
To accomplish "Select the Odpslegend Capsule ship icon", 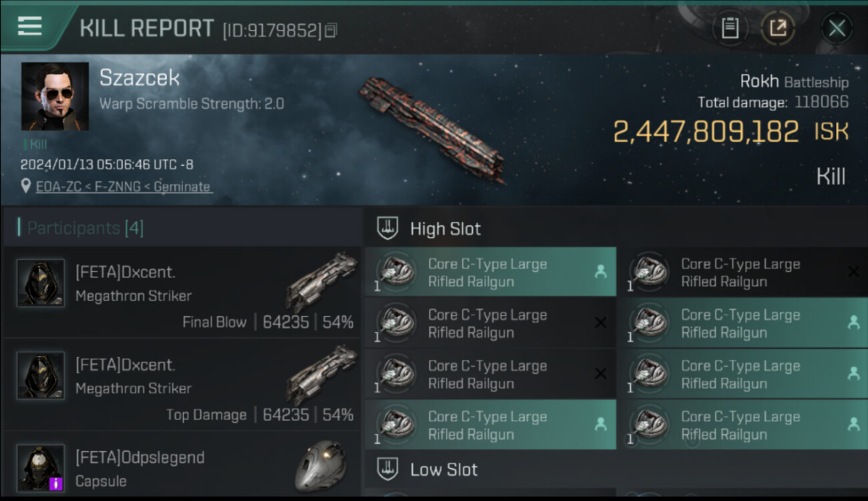I will pyautogui.click(x=320, y=466).
